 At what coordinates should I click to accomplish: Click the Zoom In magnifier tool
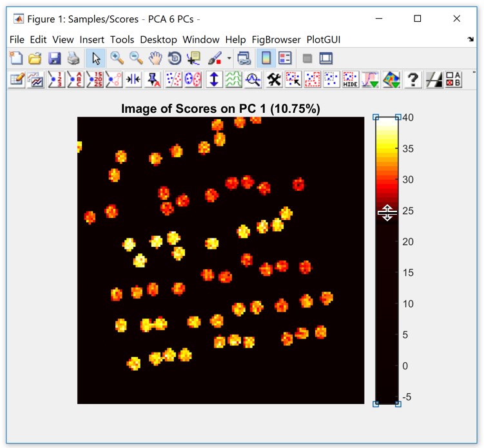coord(116,59)
